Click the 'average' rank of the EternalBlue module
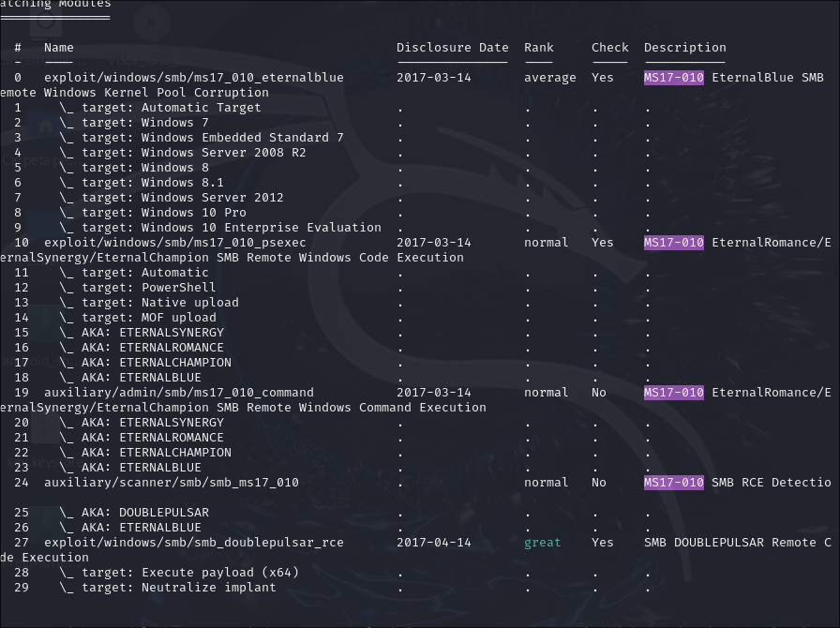840x628 pixels. point(550,78)
